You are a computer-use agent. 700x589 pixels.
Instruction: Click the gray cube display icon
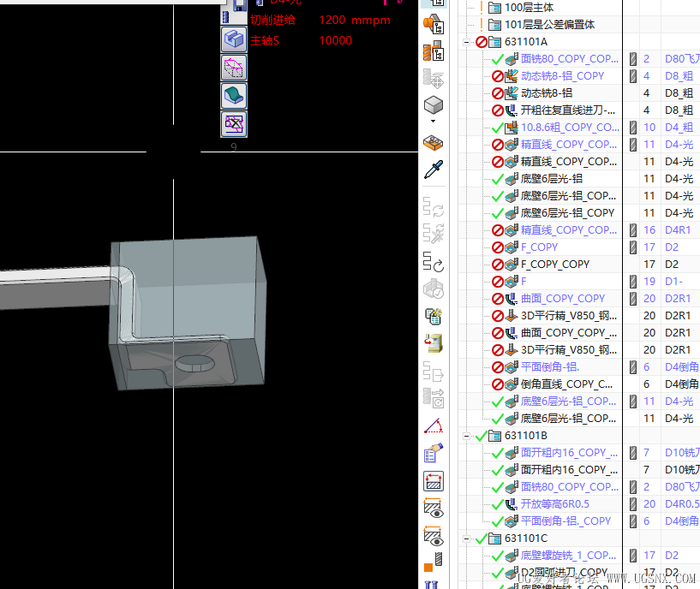[x=433, y=106]
